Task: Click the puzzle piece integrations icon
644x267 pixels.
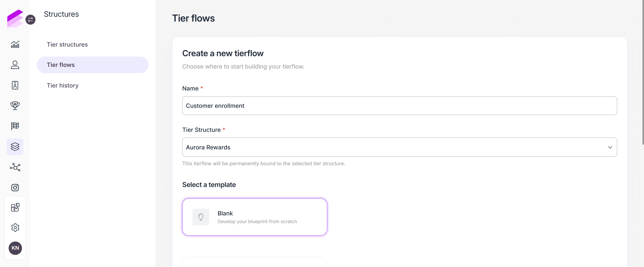Action: click(15, 207)
